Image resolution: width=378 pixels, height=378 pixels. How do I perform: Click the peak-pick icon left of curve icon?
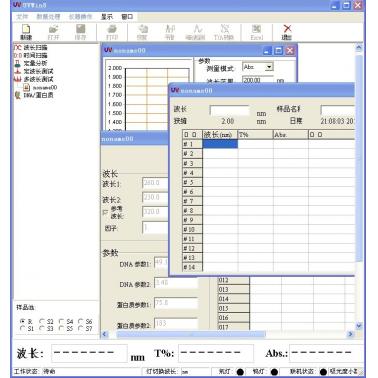[170, 32]
